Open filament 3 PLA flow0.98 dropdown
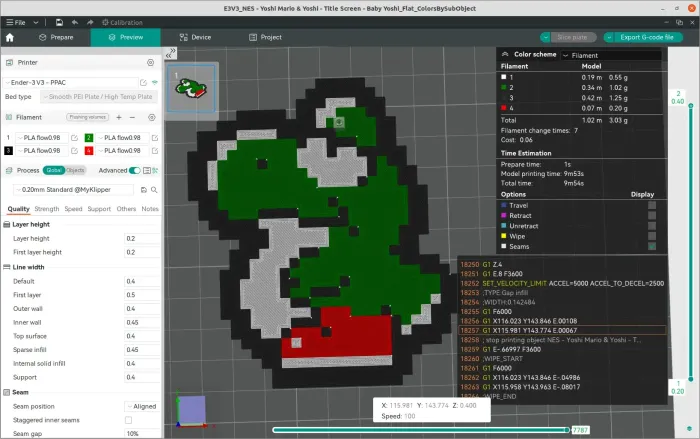The width and height of the screenshot is (700, 439). coord(42,151)
